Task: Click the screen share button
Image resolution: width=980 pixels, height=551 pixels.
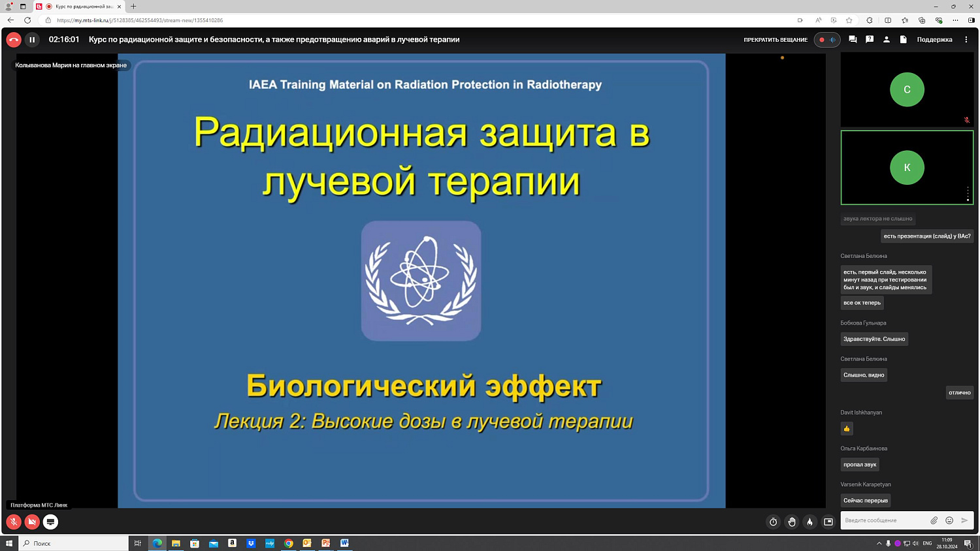Action: (x=50, y=522)
